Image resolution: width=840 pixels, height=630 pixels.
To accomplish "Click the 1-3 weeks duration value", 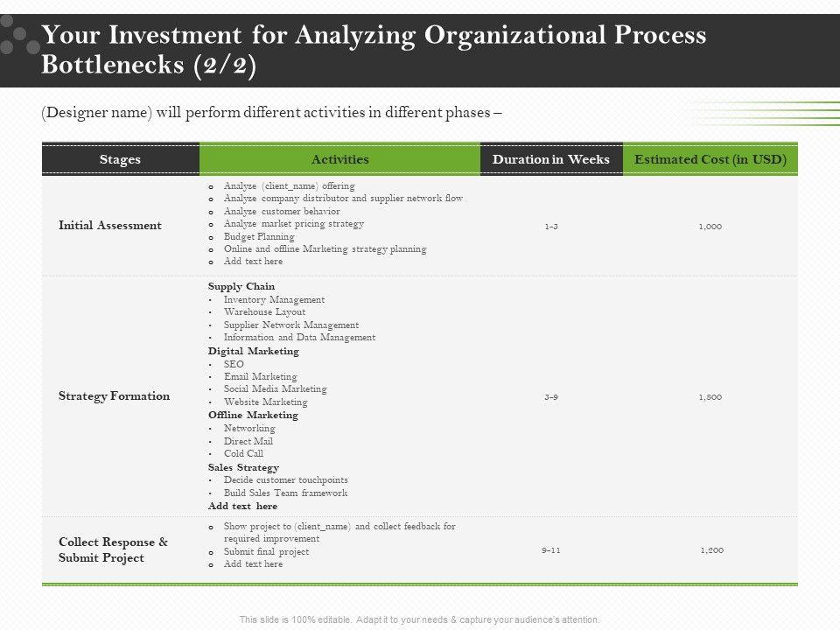I will point(551,227).
